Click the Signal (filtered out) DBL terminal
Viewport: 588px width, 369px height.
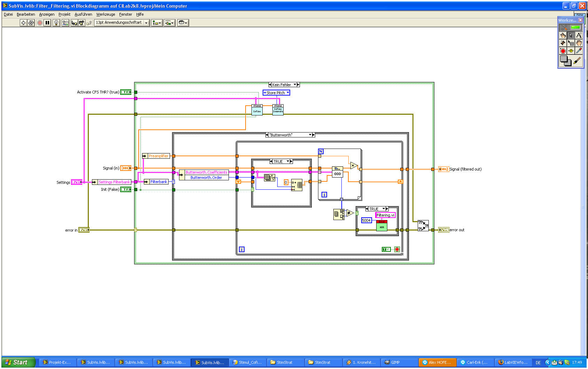click(443, 169)
